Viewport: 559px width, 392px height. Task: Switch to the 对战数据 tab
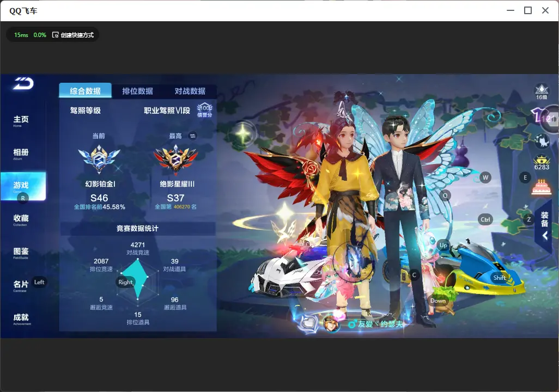click(x=190, y=91)
